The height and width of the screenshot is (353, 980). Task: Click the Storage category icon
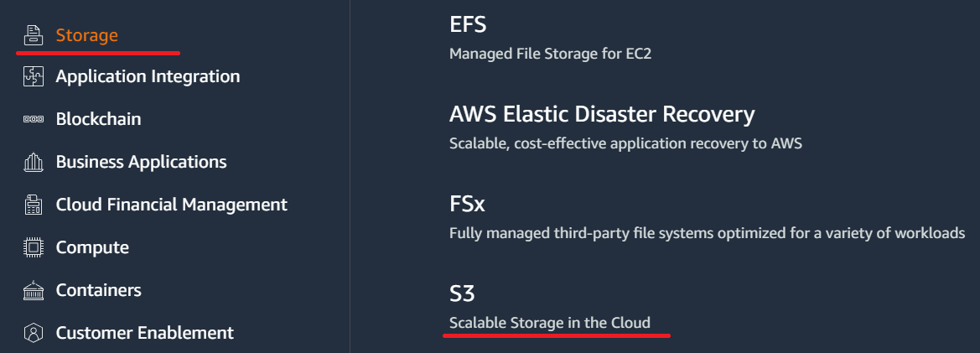(x=34, y=35)
